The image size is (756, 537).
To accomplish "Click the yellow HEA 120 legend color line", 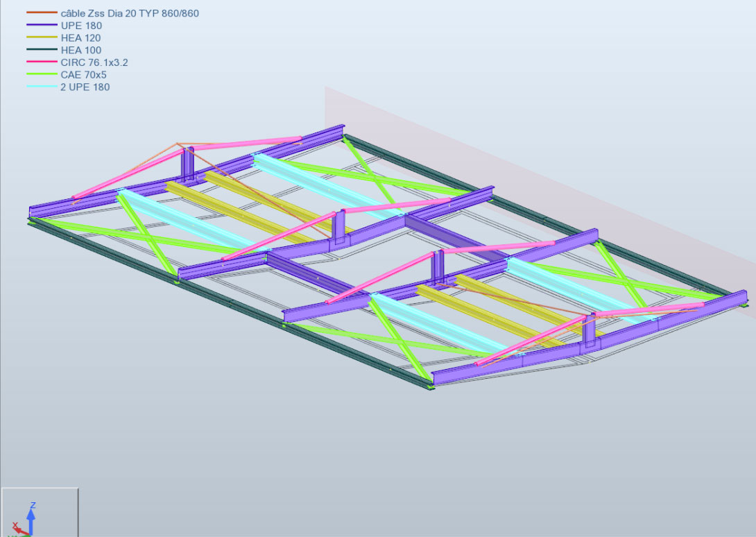I will tap(42, 37).
